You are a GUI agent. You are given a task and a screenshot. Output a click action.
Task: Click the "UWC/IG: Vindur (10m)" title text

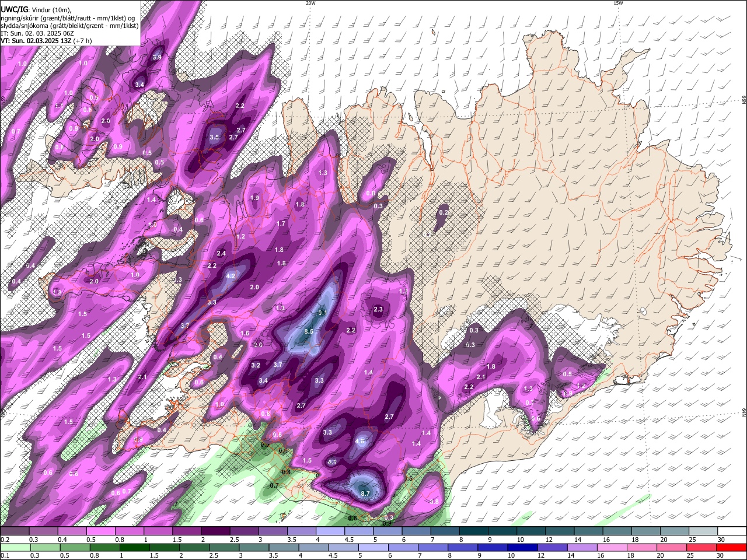36,10
